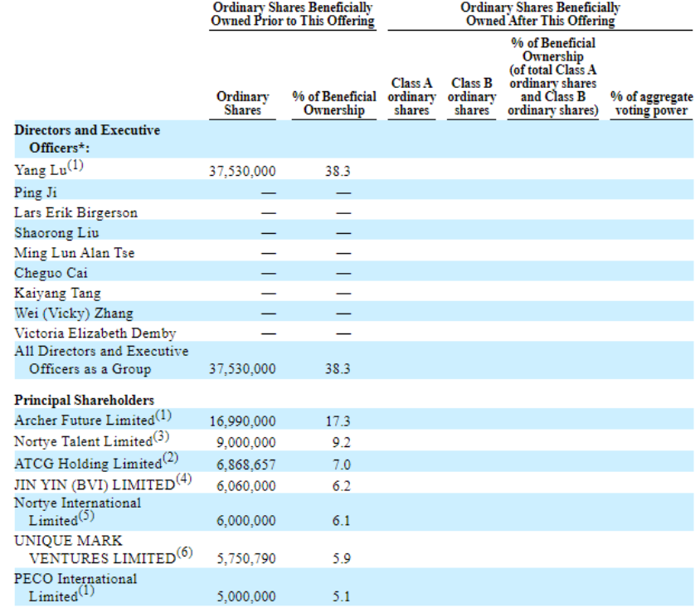Click the 6,000,000 shares value
Image resolution: width=700 pixels, height=613 pixels.
[246, 521]
